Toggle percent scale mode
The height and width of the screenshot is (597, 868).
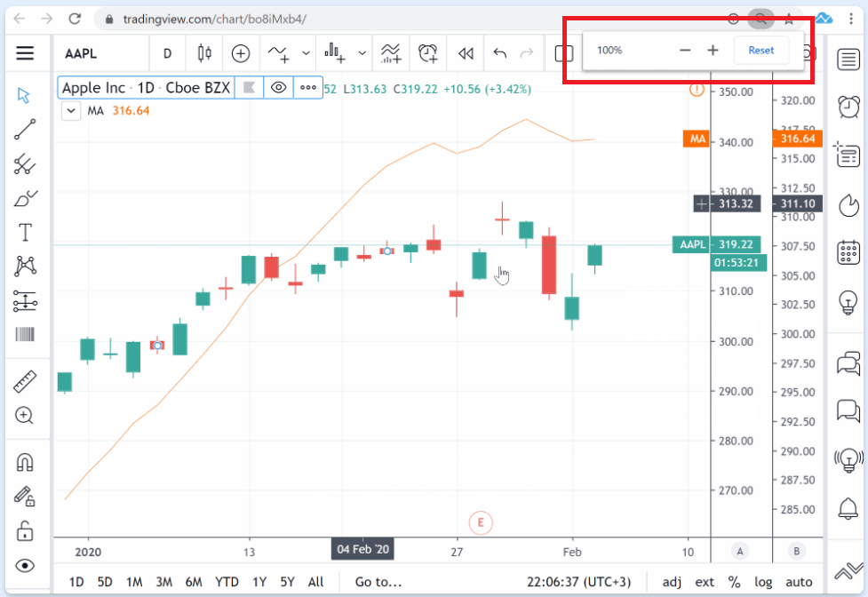pos(734,582)
